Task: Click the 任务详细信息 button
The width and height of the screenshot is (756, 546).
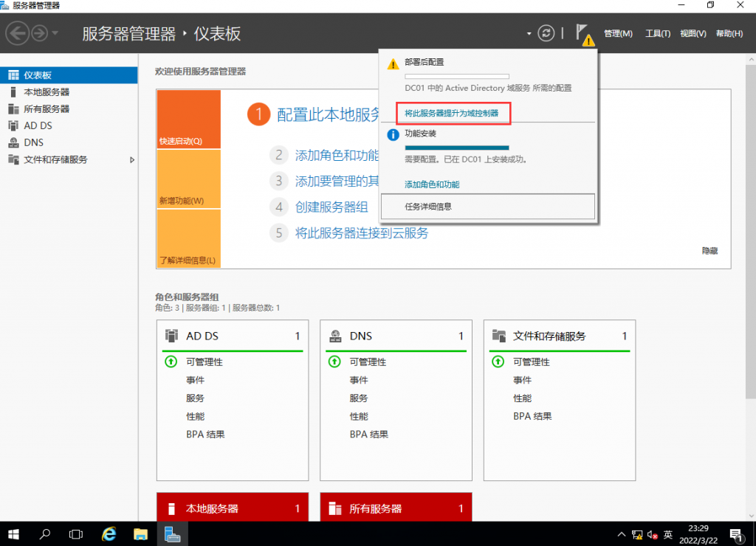Action: (x=487, y=207)
